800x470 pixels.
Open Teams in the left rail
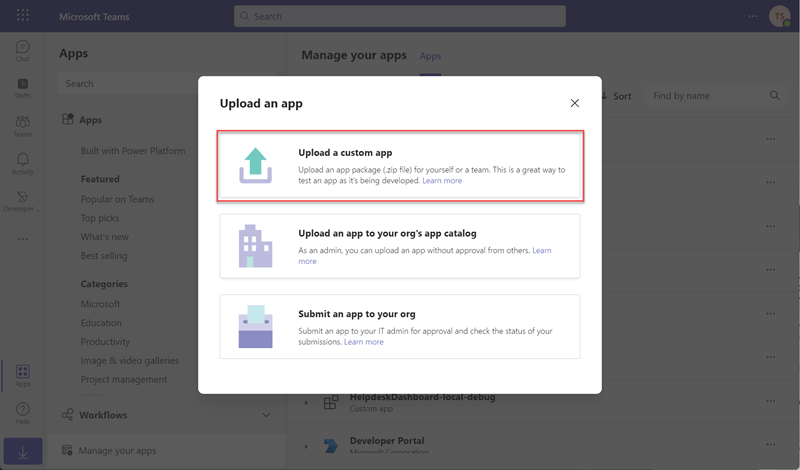22,126
